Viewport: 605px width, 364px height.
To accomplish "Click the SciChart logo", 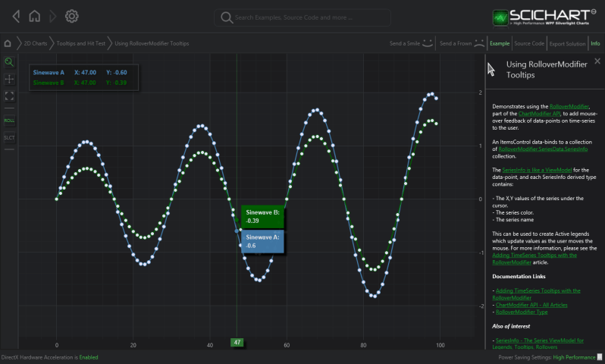I will (544, 17).
